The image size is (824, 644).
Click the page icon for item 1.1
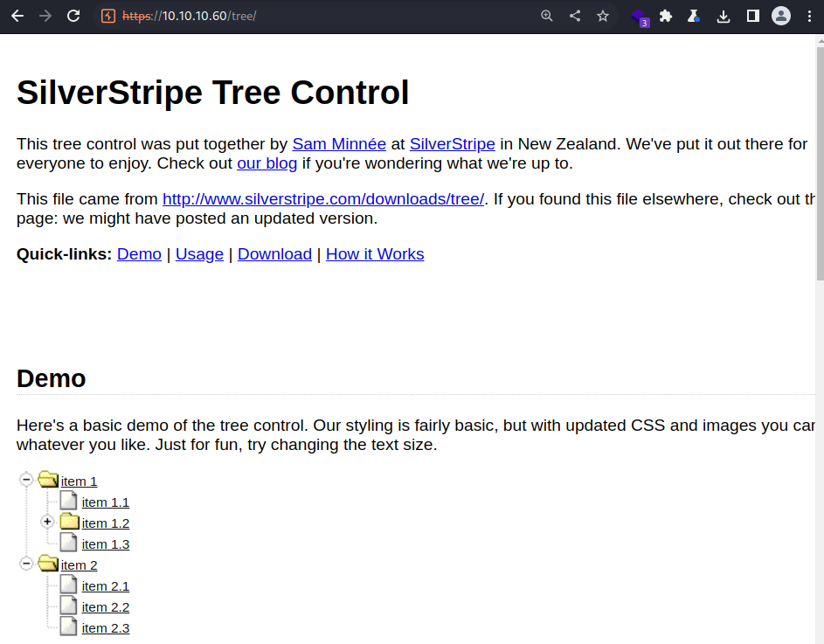[x=68, y=500]
